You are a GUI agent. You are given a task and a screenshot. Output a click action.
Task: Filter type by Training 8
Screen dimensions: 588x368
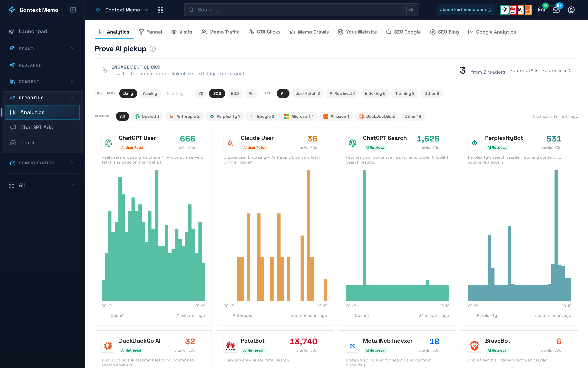pos(405,93)
